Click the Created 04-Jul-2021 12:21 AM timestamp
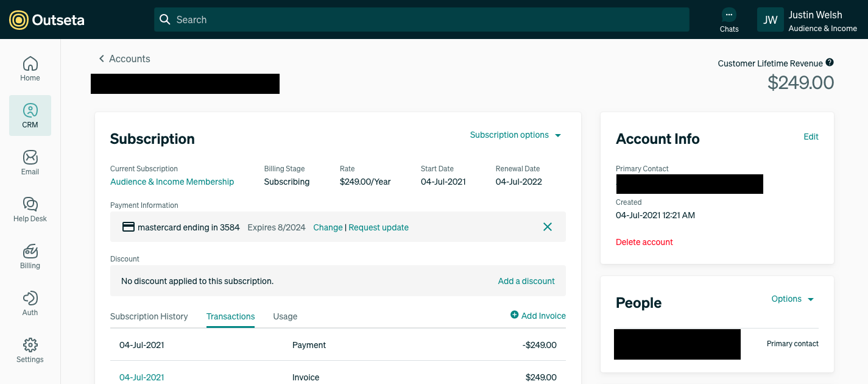Image resolution: width=868 pixels, height=384 pixels. pos(655,215)
